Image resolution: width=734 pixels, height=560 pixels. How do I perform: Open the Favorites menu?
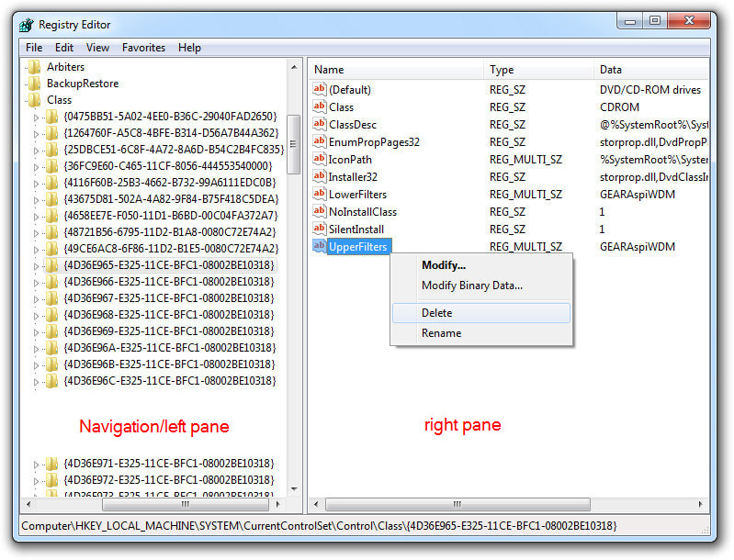pyautogui.click(x=143, y=48)
